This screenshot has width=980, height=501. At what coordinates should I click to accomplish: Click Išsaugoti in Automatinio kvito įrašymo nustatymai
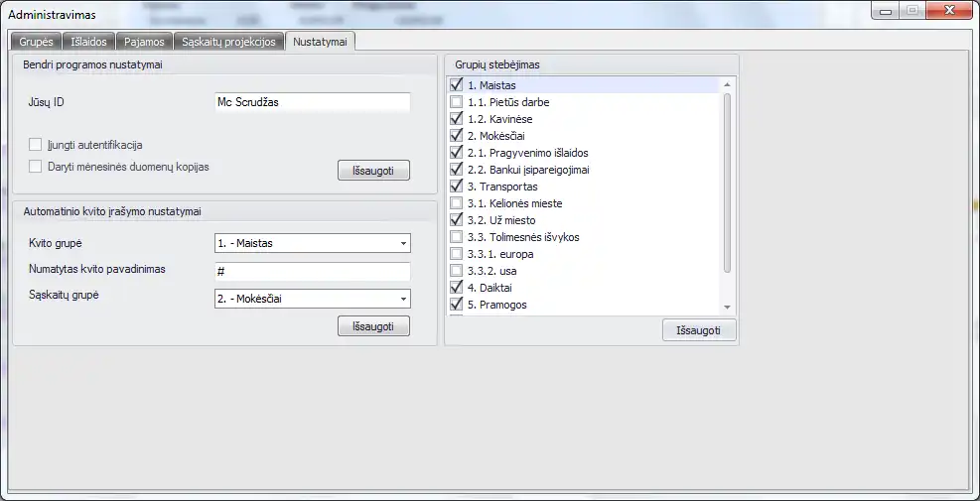(373, 326)
